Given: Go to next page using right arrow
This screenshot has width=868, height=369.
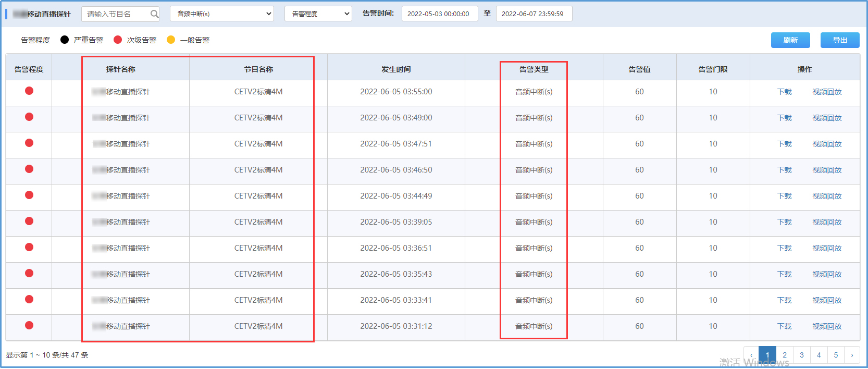Looking at the screenshot, I should (x=852, y=355).
